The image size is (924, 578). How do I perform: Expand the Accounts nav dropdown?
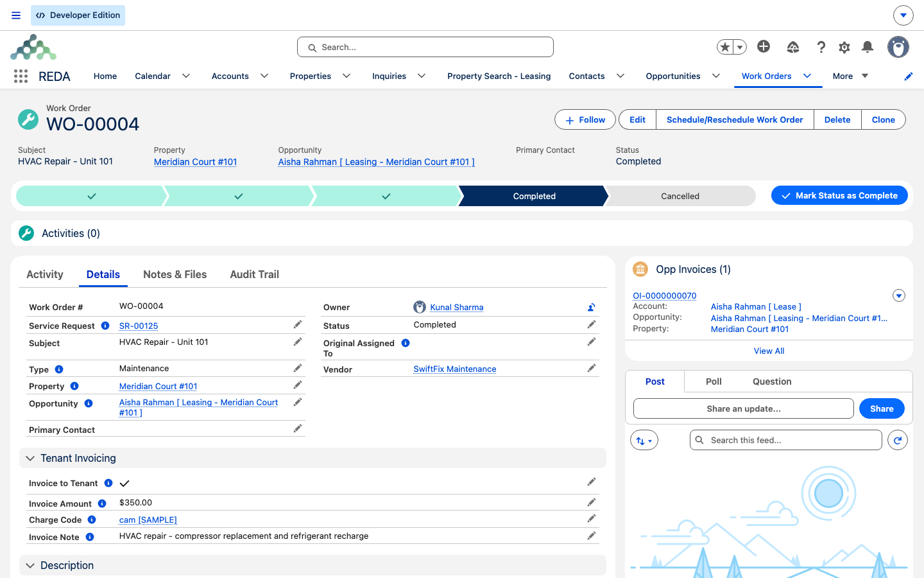click(264, 76)
